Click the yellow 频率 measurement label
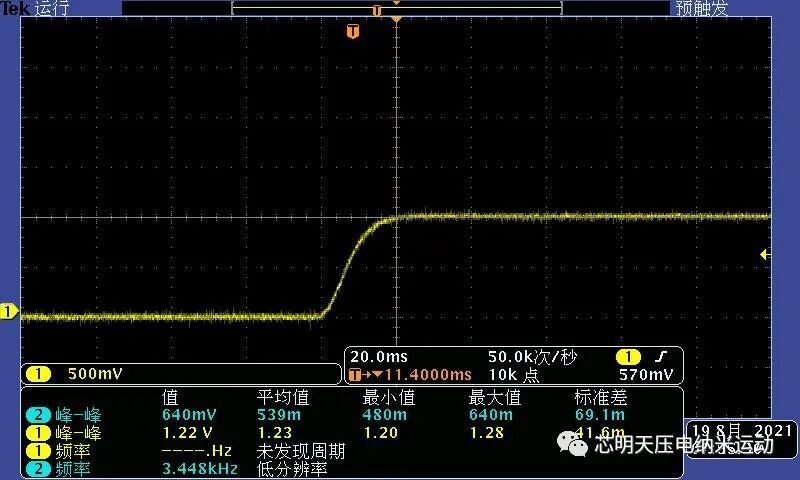 pos(72,451)
